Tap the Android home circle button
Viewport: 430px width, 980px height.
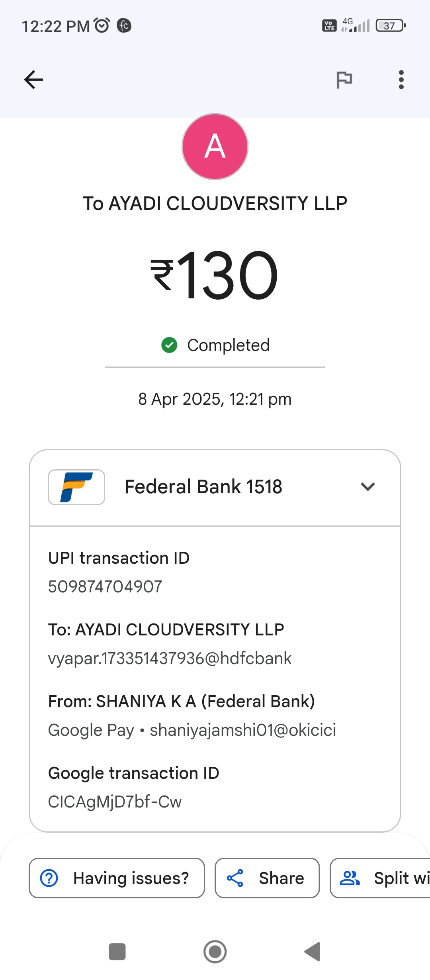coord(215,952)
